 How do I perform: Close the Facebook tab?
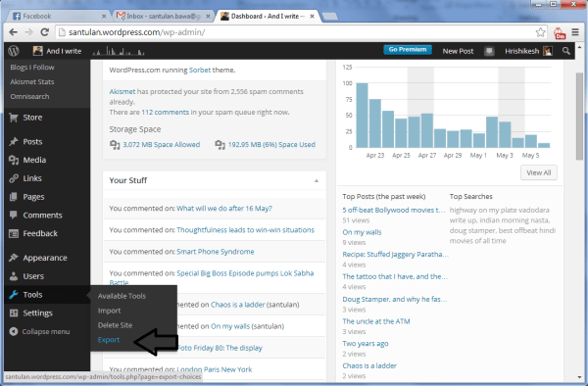104,16
